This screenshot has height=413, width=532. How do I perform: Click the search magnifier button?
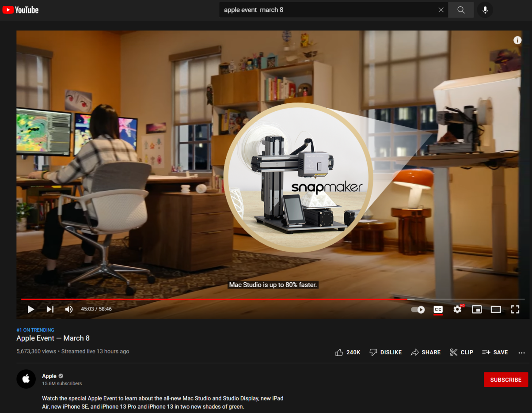coord(461,10)
